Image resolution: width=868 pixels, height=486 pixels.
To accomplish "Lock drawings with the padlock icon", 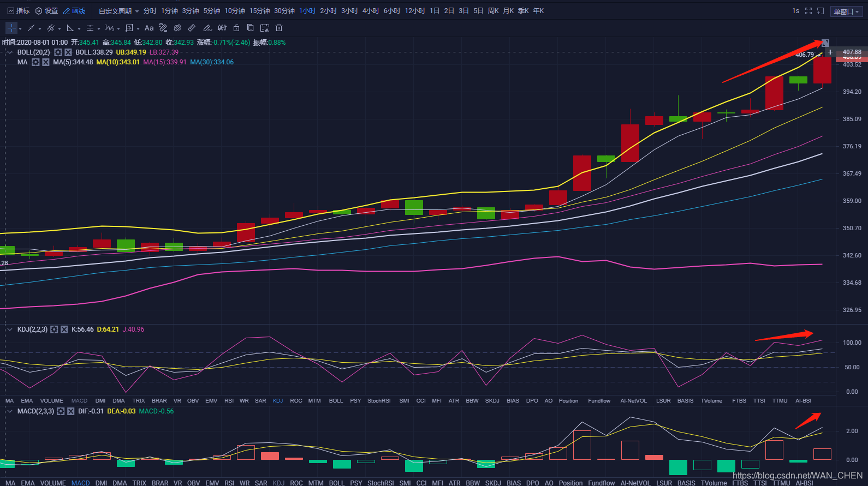I will click(x=236, y=28).
